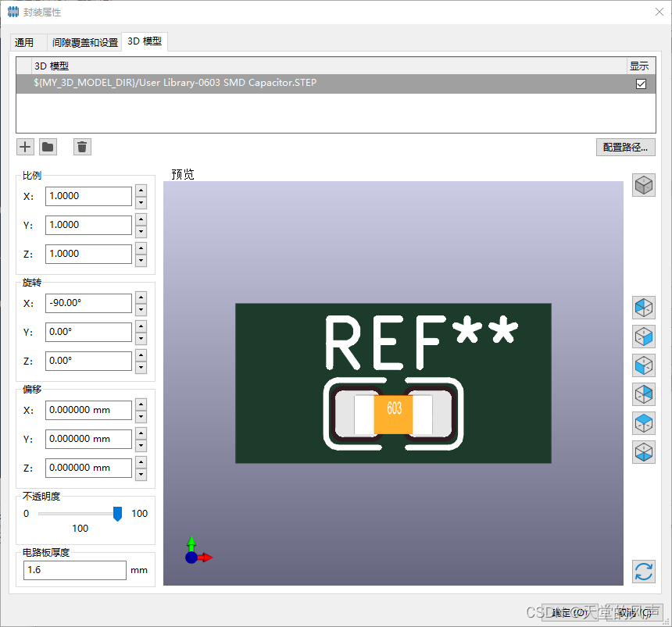Decrease offset Y with down arrow
This screenshot has height=627, width=672.
[x=141, y=446]
